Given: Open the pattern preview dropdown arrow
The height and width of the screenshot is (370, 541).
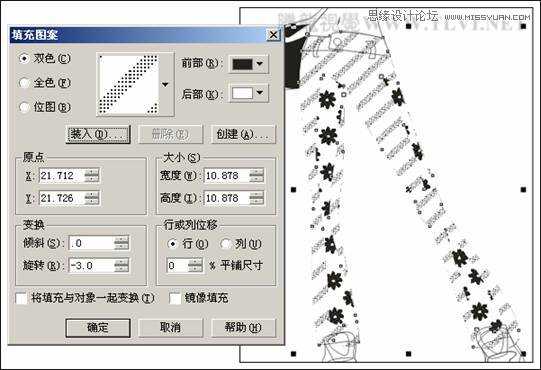Looking at the screenshot, I should [x=165, y=85].
